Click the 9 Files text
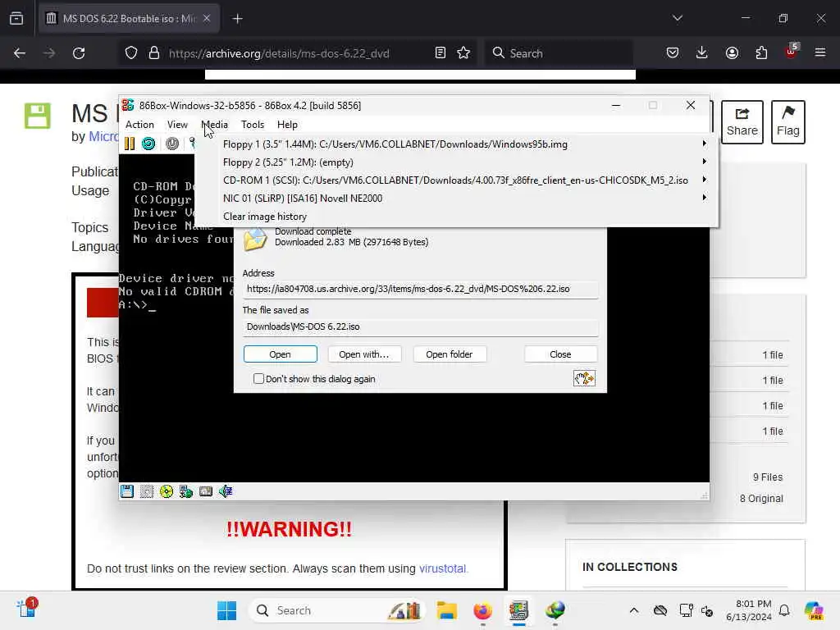The height and width of the screenshot is (630, 840). click(768, 477)
